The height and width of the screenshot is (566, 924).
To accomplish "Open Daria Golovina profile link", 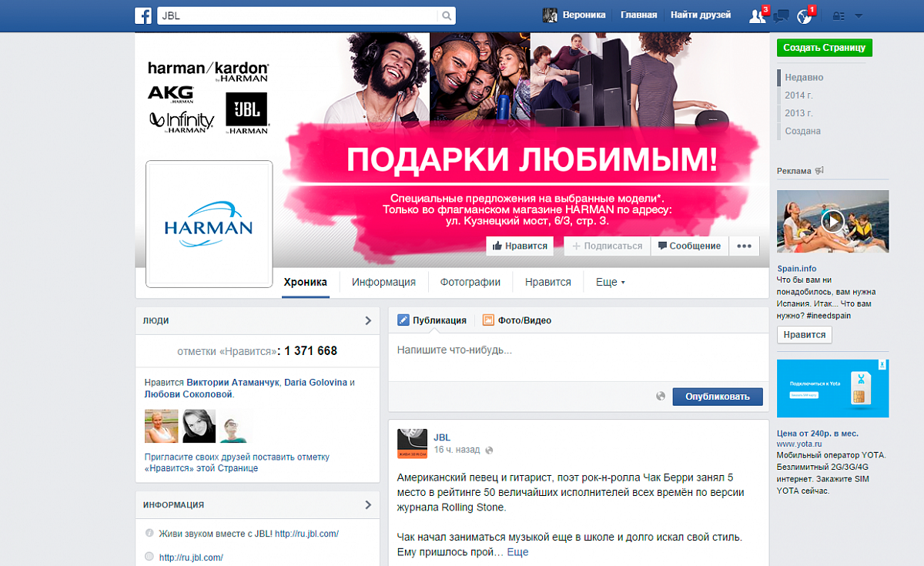I will pos(316,382).
